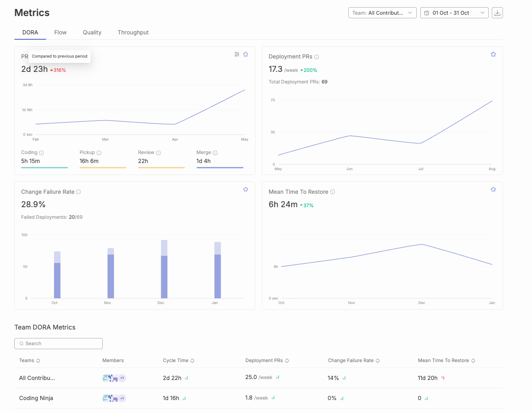Screen dimensions: 532x413
Task: Click the Oct bar in Change Failure chart
Action: click(57, 275)
